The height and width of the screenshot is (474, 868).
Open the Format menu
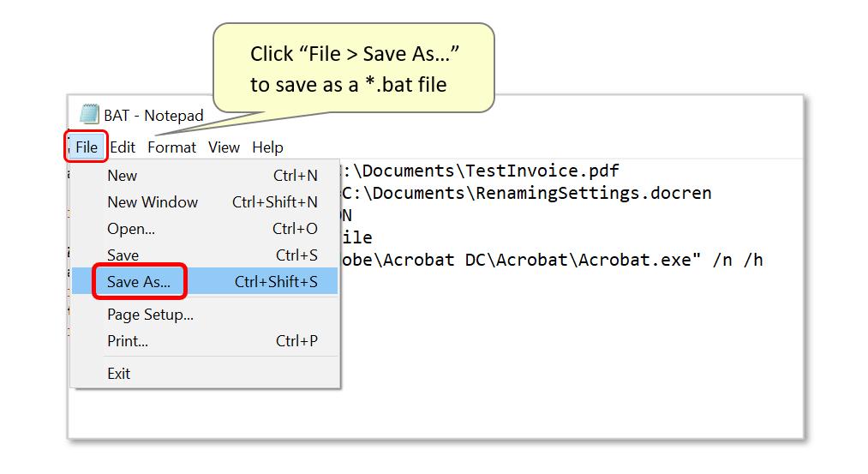click(171, 147)
